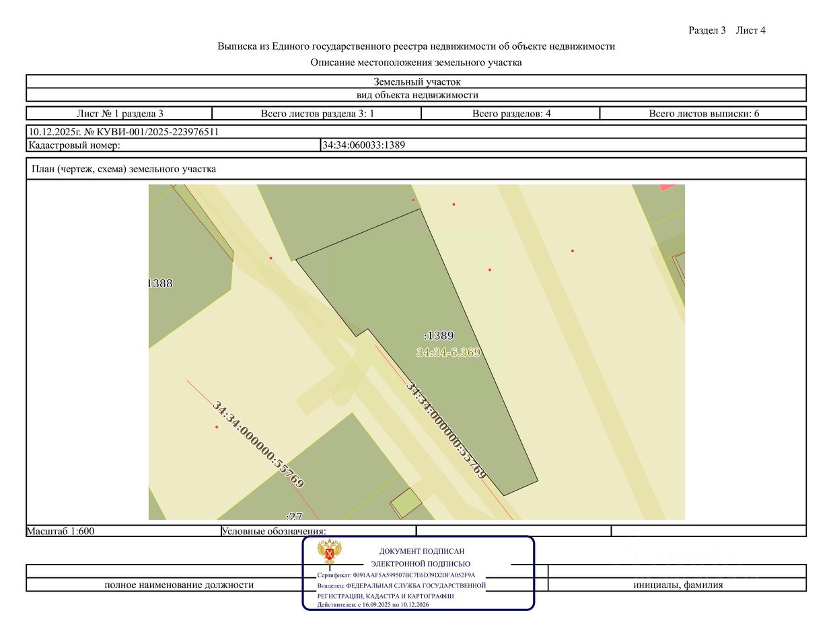The height and width of the screenshot is (644, 833).
Task: Click the 'Лист № 1 раздела 3' cell
Action: [x=120, y=114]
